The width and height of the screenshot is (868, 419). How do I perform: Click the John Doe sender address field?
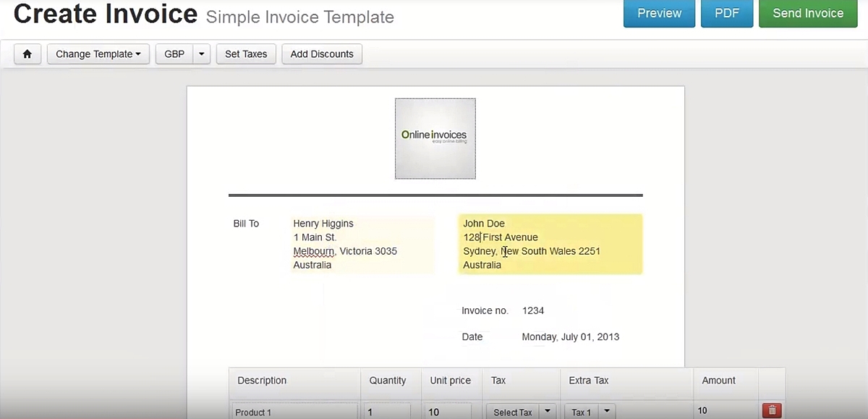point(550,245)
